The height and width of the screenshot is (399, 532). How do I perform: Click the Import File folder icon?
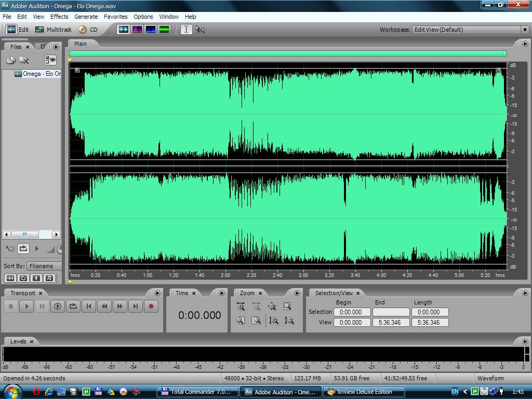(10, 60)
